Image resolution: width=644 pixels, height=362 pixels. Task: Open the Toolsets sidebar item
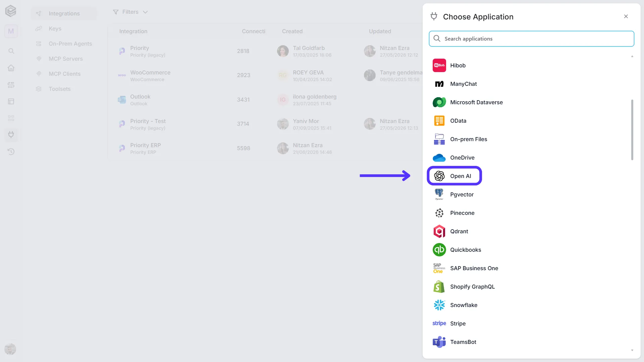pyautogui.click(x=64, y=89)
